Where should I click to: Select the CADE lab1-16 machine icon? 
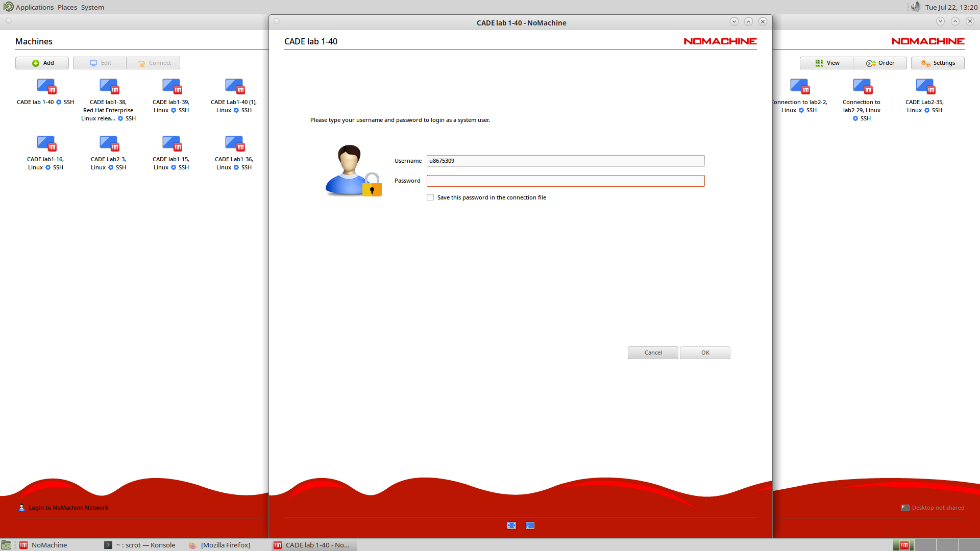(46, 144)
